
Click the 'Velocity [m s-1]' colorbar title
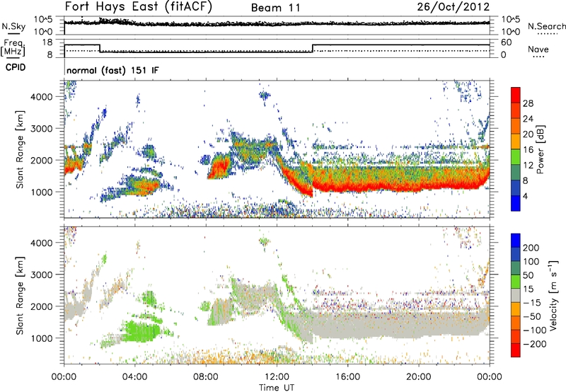553,295
